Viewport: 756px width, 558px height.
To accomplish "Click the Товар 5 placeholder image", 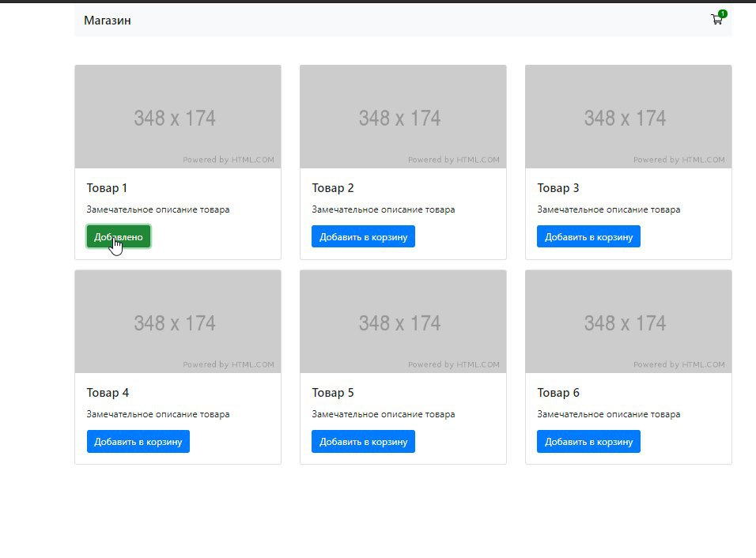I will click(x=403, y=322).
